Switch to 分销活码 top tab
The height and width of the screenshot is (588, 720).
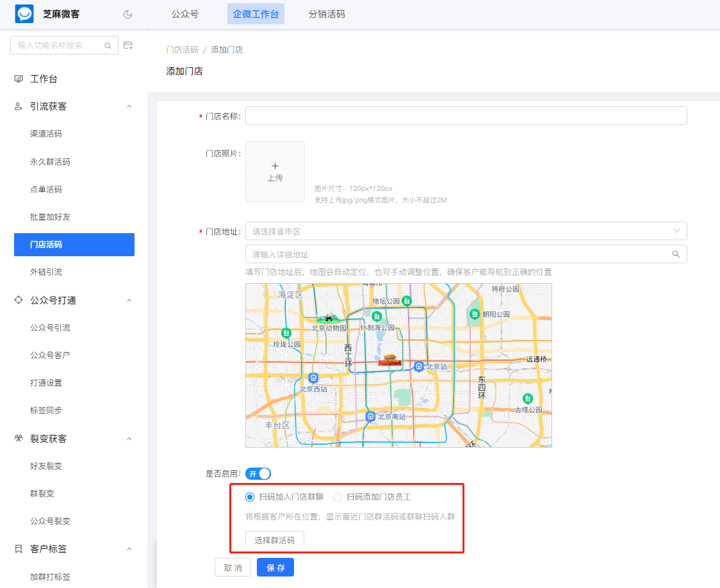(327, 14)
